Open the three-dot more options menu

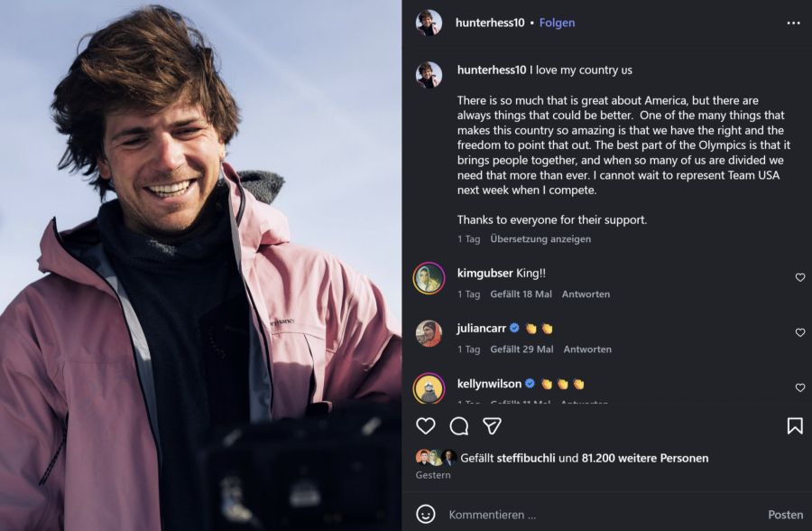[x=793, y=23]
